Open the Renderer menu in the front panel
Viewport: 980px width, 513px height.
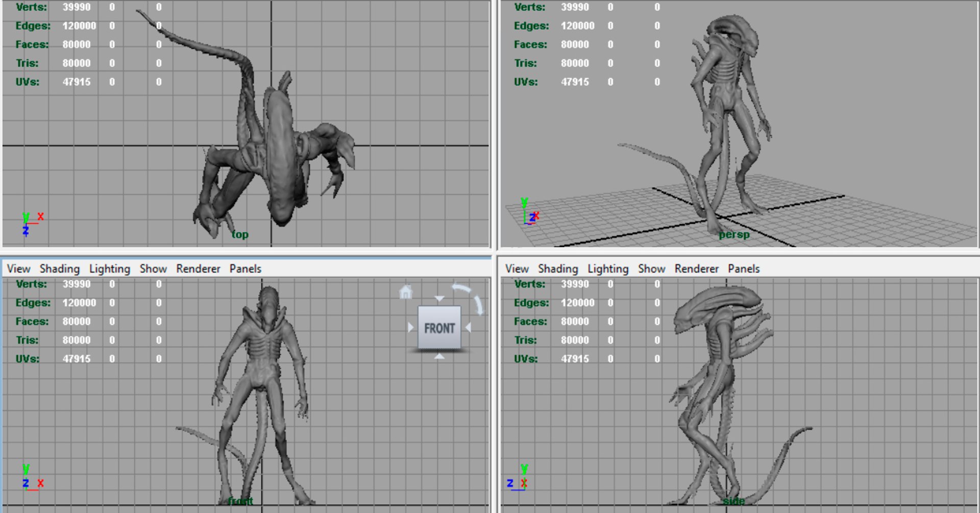click(198, 268)
